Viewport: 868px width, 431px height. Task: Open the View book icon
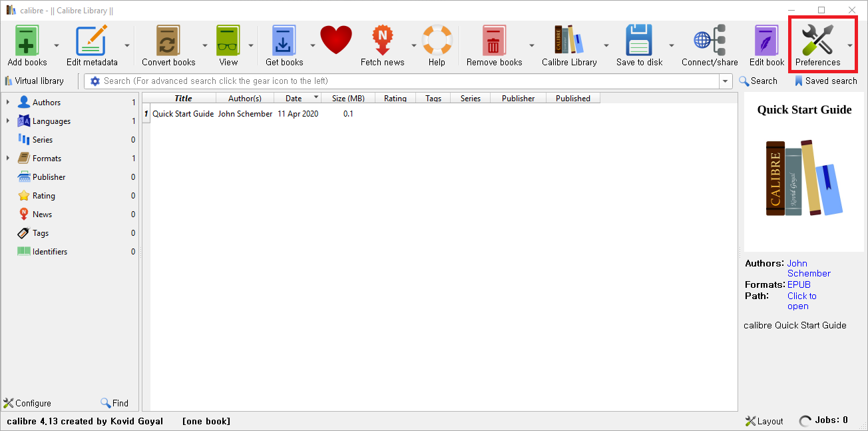(x=228, y=41)
